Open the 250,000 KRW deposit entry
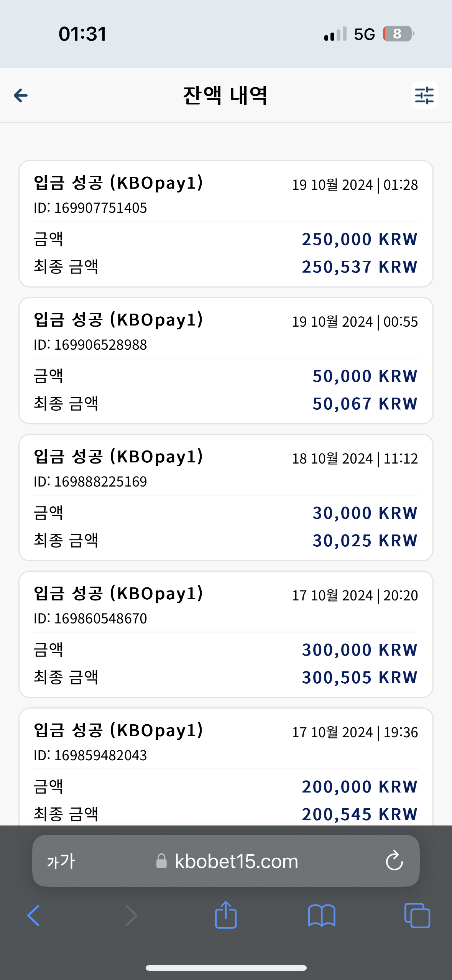The width and height of the screenshot is (452, 980). [x=226, y=224]
